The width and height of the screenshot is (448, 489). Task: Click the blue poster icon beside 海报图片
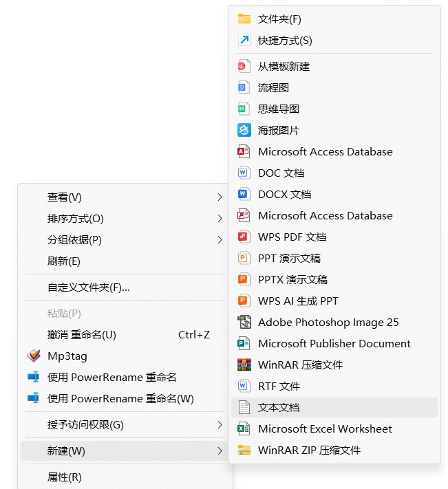pyautogui.click(x=244, y=130)
